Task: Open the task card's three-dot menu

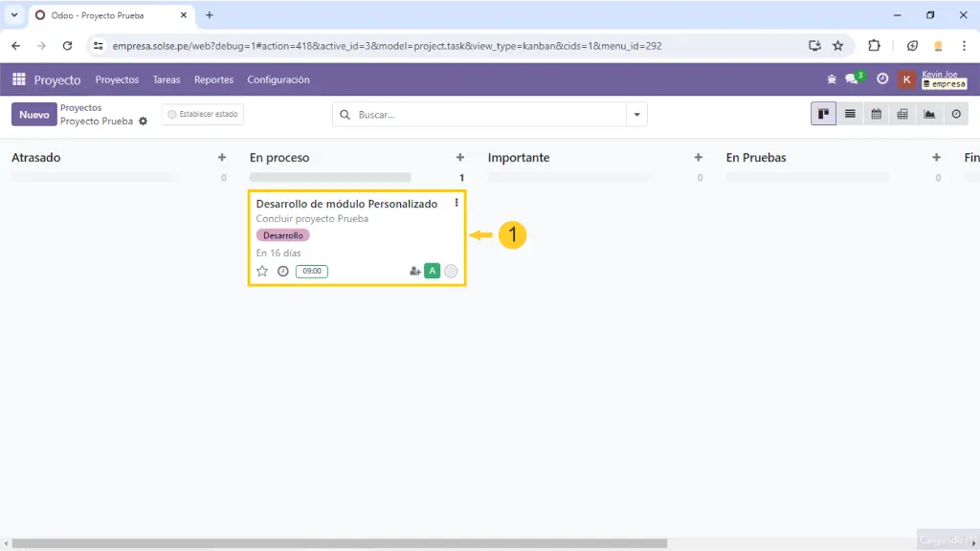Action: (457, 203)
